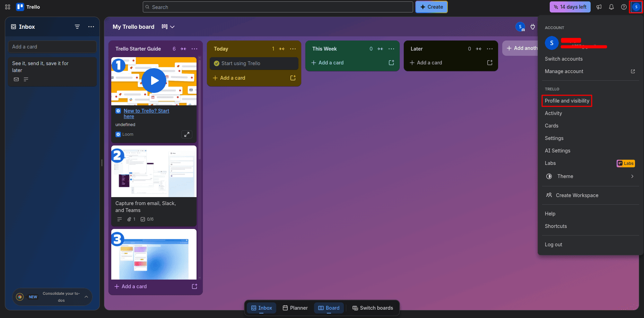
Task: Add a card in This Week list
Action: pos(328,63)
